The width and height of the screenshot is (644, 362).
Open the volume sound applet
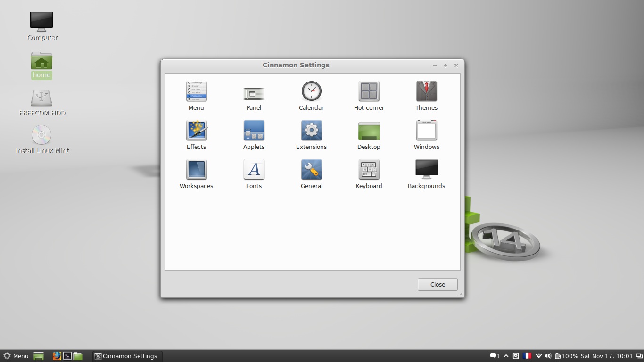pos(548,356)
